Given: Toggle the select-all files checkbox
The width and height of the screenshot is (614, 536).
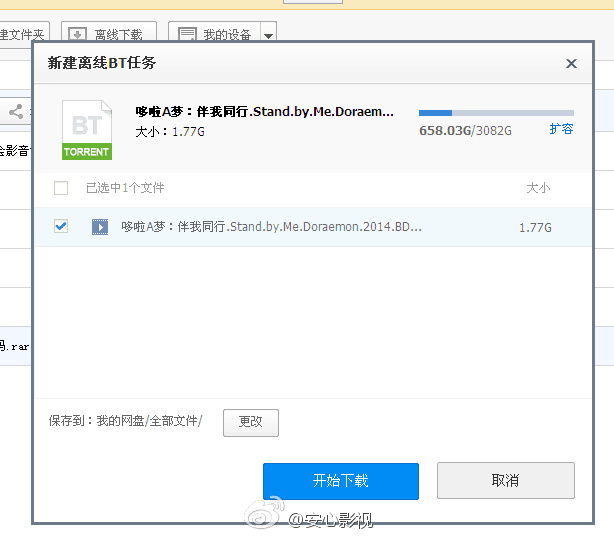Looking at the screenshot, I should pos(61,188).
